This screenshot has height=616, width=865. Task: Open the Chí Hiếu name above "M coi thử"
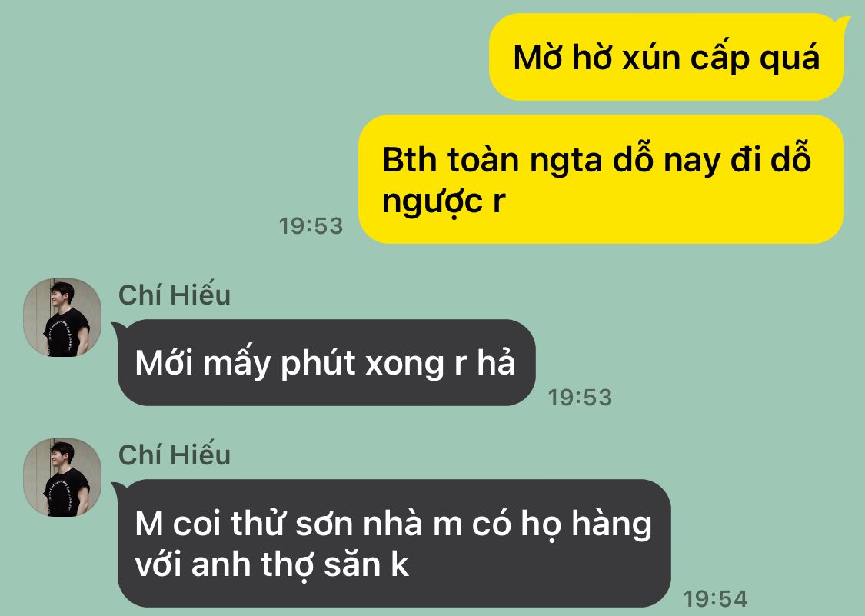click(175, 455)
